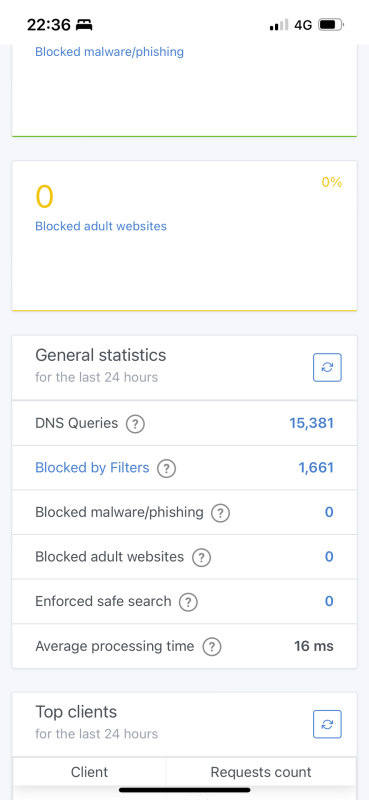Open Enforced safe search help icon
The width and height of the screenshot is (369, 800).
coord(188,602)
